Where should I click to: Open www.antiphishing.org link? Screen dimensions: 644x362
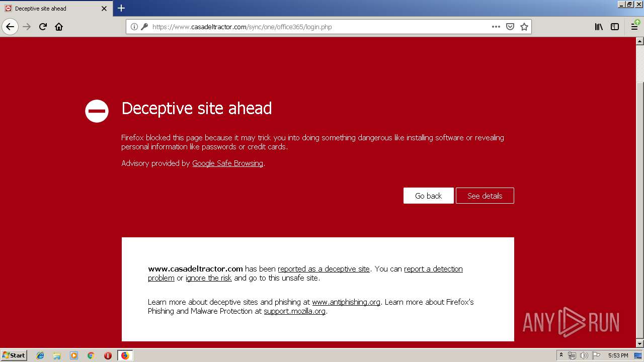346,302
